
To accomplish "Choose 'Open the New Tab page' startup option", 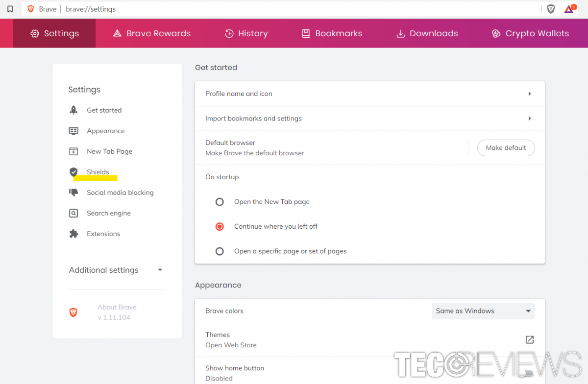I will click(219, 202).
